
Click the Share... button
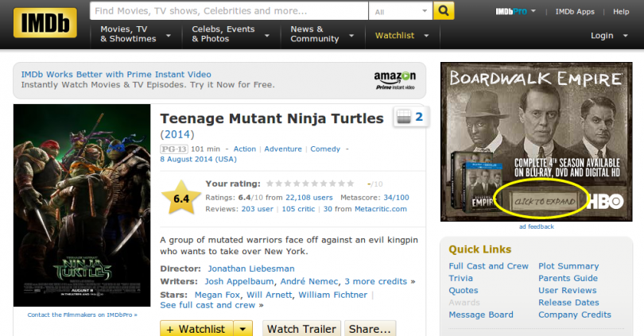(370, 329)
